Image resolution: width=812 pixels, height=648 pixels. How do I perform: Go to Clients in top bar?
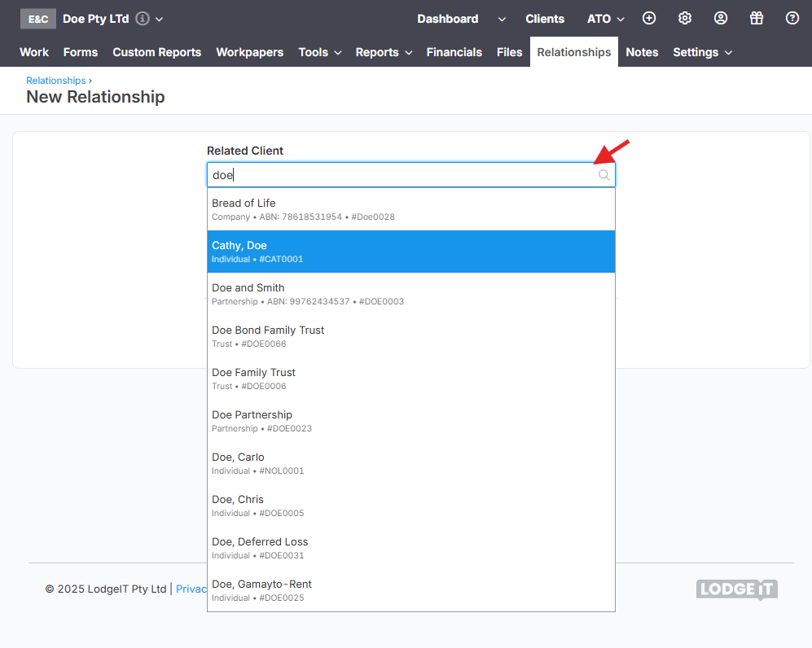pos(545,20)
